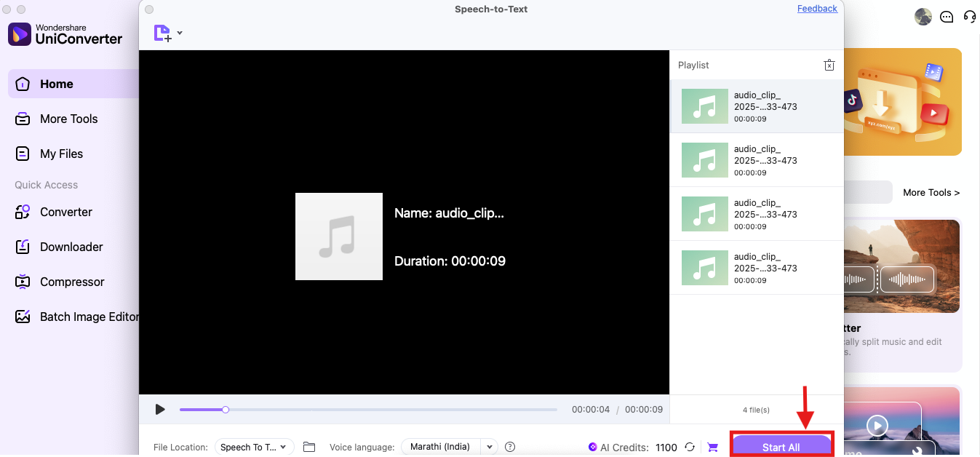
Task: Open the Compressor tool from sidebar
Action: coord(73,282)
